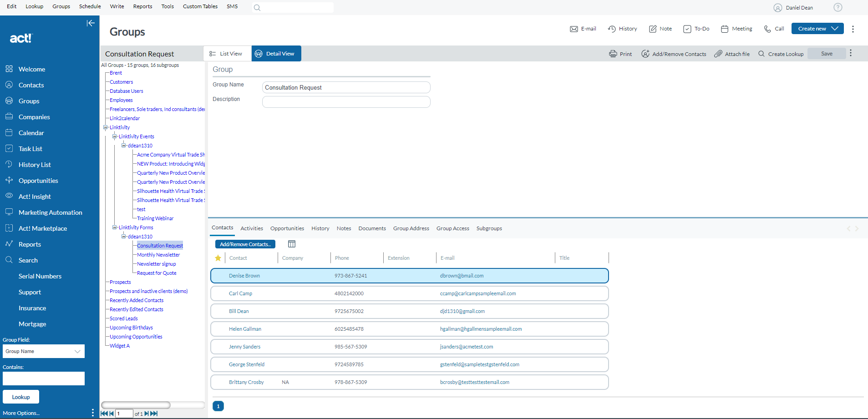Open the Group Field dropdown
This screenshot has width=868, height=419.
click(x=43, y=351)
